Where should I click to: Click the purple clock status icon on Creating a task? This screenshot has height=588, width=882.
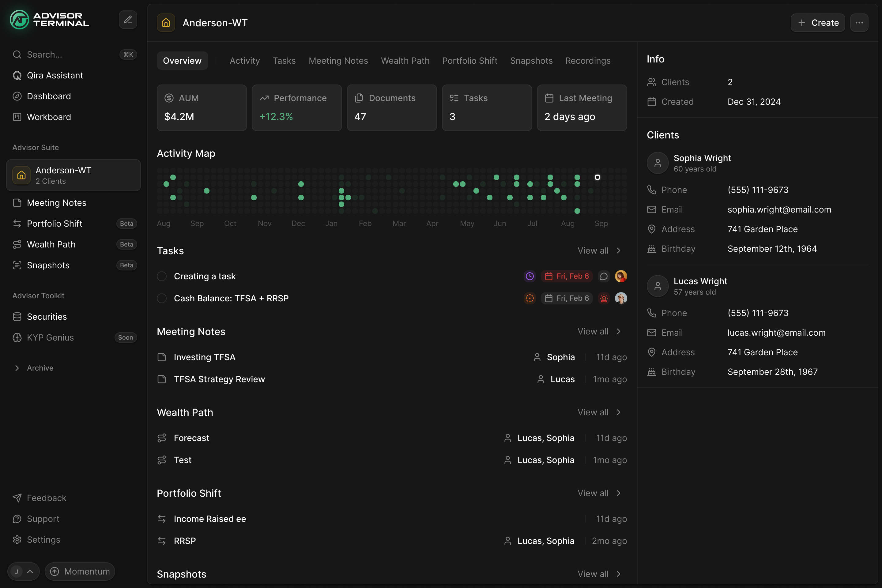pyautogui.click(x=530, y=276)
